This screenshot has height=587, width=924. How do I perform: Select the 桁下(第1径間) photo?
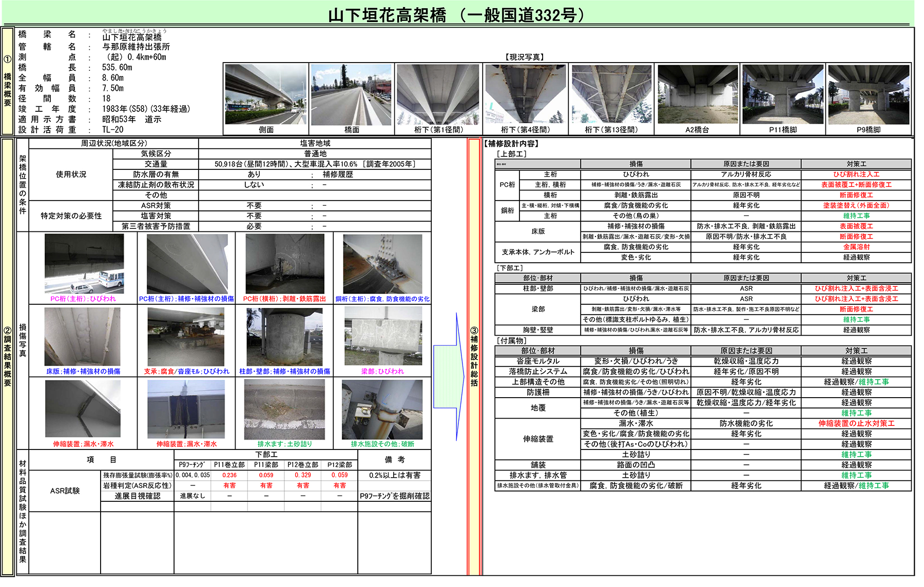438,95
